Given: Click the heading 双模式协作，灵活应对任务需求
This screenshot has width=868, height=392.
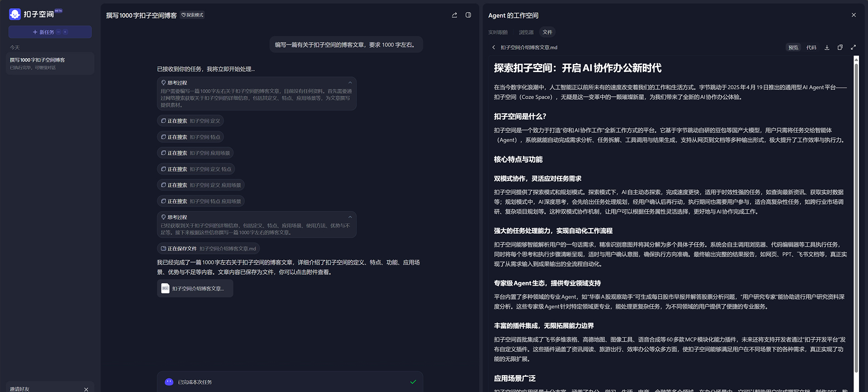Looking at the screenshot, I should [x=538, y=178].
